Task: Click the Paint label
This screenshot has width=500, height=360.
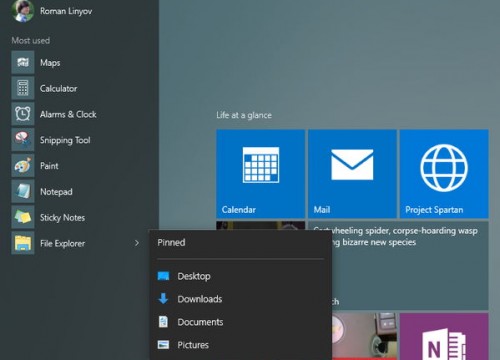Action: coord(49,166)
